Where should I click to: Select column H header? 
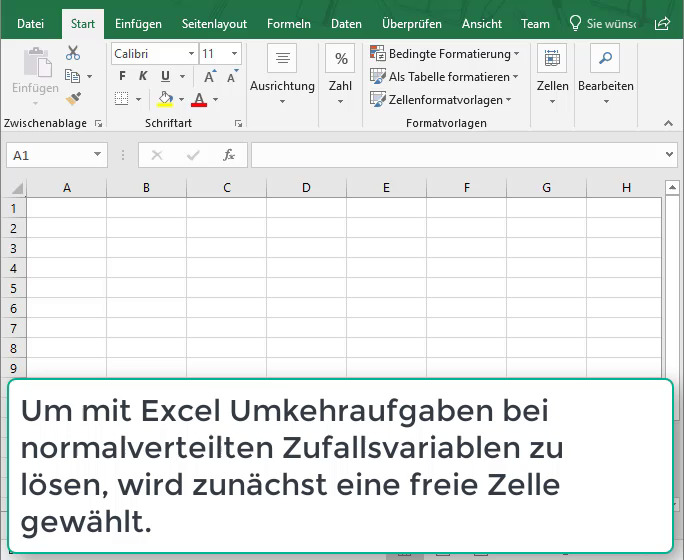pos(626,188)
